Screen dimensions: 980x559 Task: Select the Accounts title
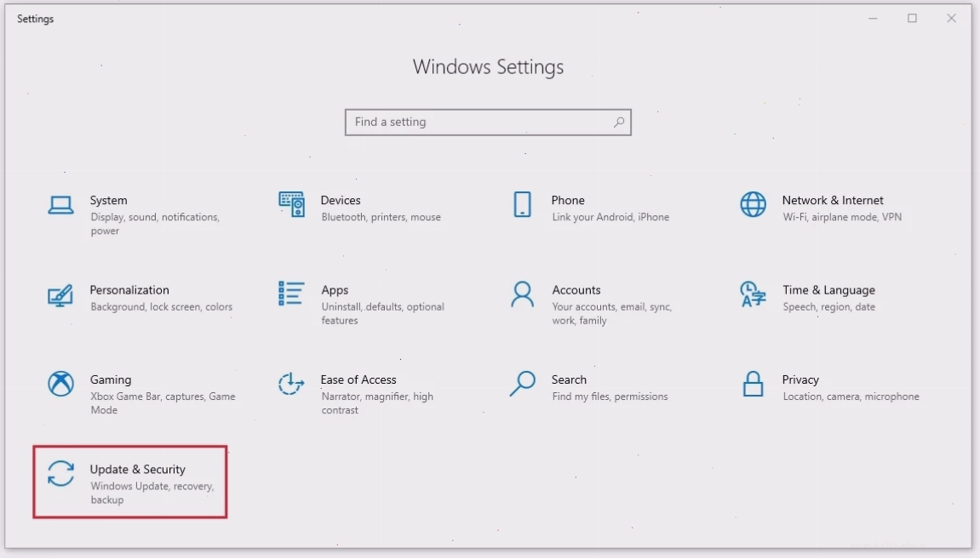576,290
